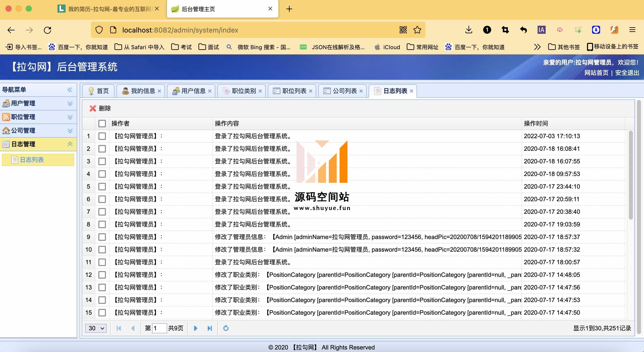The image size is (644, 352).
Task: Select 日志列表 in the navigation tree
Action: tap(38, 160)
